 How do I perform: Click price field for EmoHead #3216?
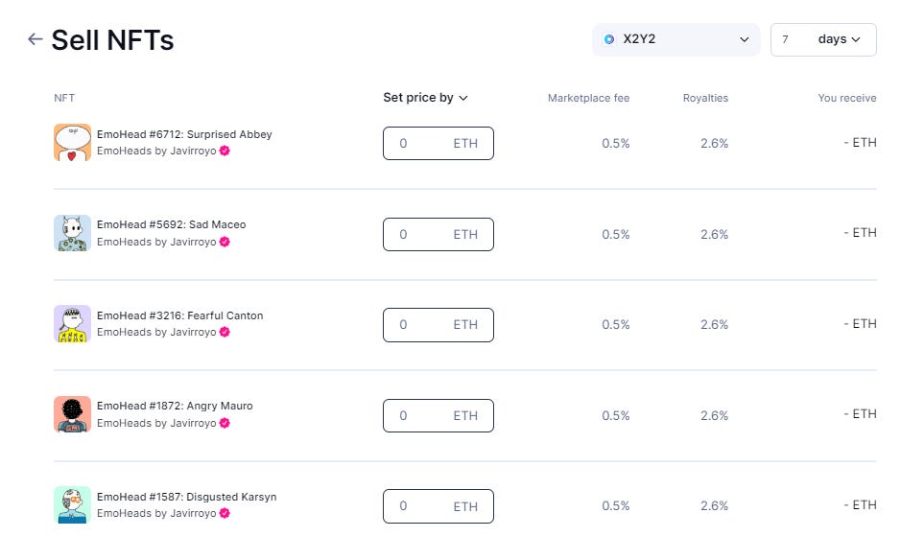tap(422, 324)
